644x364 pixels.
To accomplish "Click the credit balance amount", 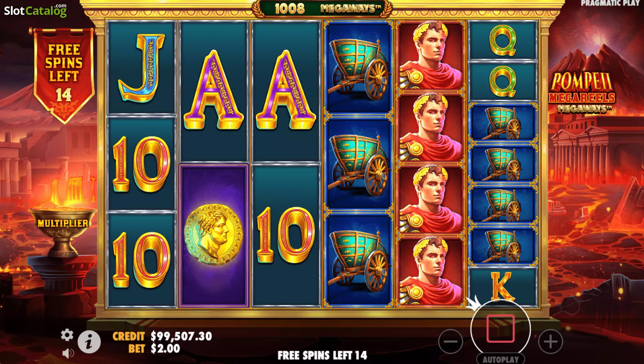I will point(181,336).
